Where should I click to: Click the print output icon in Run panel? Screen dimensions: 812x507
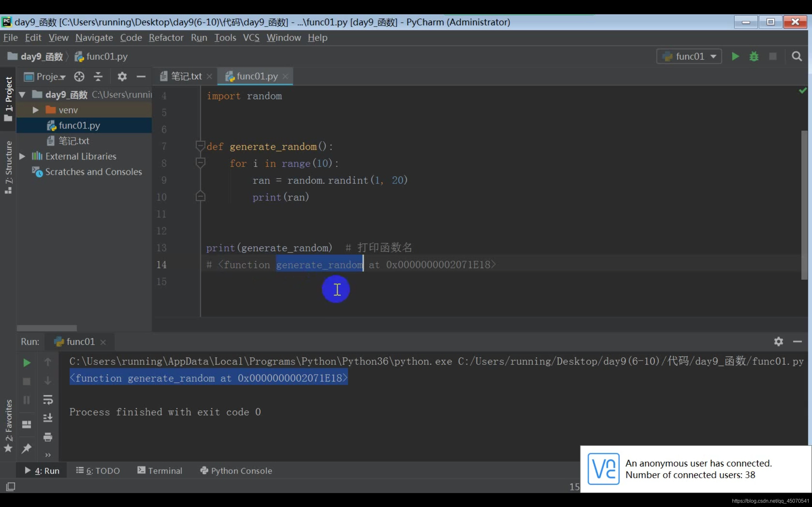[48, 437]
